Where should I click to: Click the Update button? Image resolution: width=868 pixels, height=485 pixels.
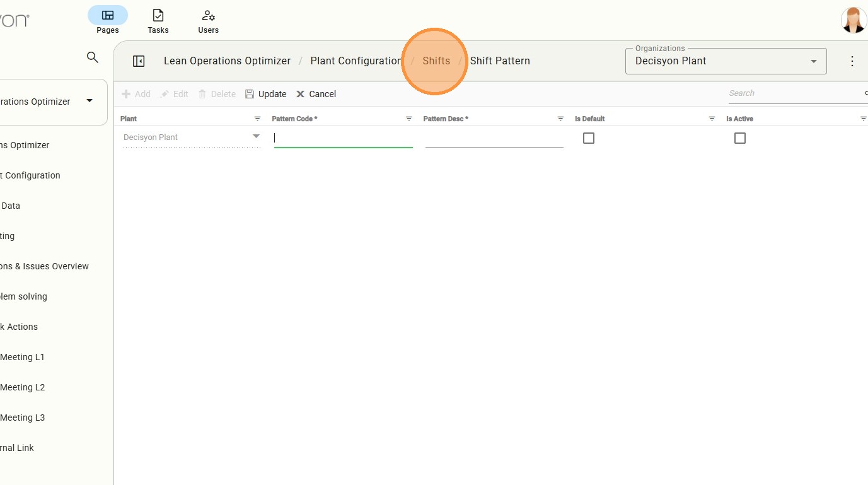point(265,94)
